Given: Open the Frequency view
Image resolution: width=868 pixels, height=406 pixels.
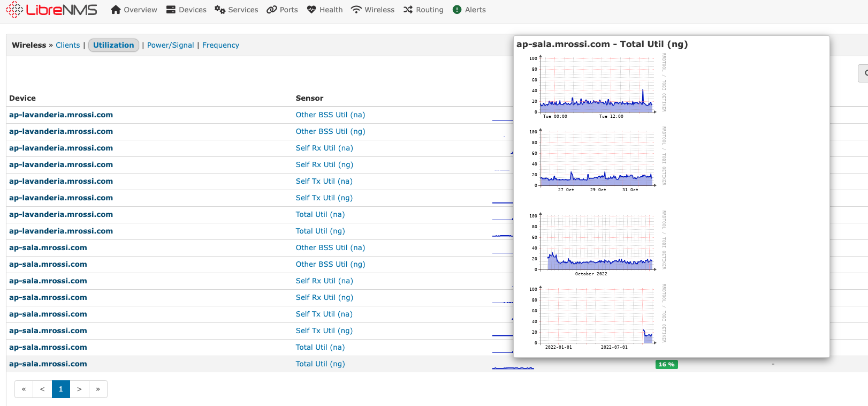Looking at the screenshot, I should 220,46.
